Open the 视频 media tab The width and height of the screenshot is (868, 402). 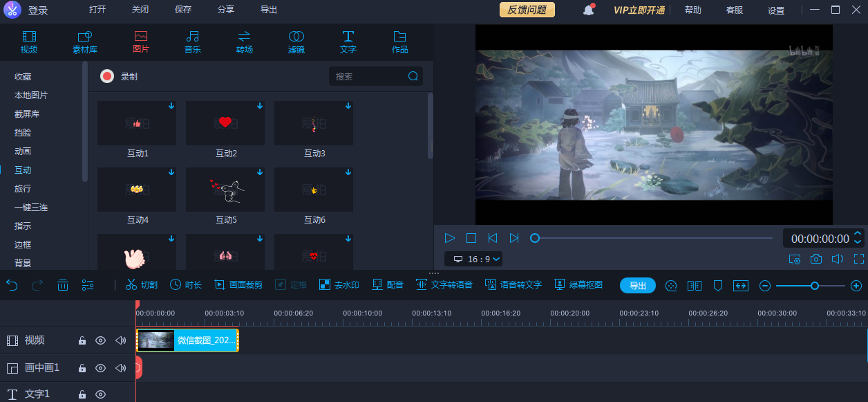tap(28, 42)
